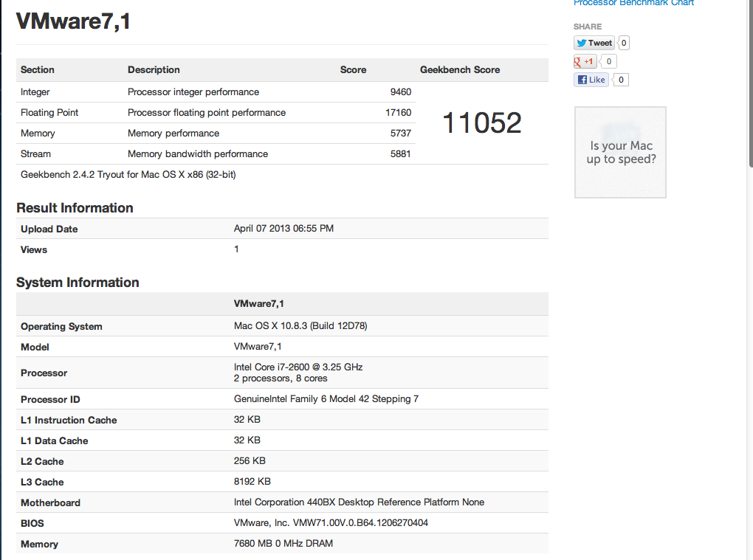Click the L1 Data Cache label
Image resolution: width=753 pixels, height=560 pixels.
pos(55,440)
